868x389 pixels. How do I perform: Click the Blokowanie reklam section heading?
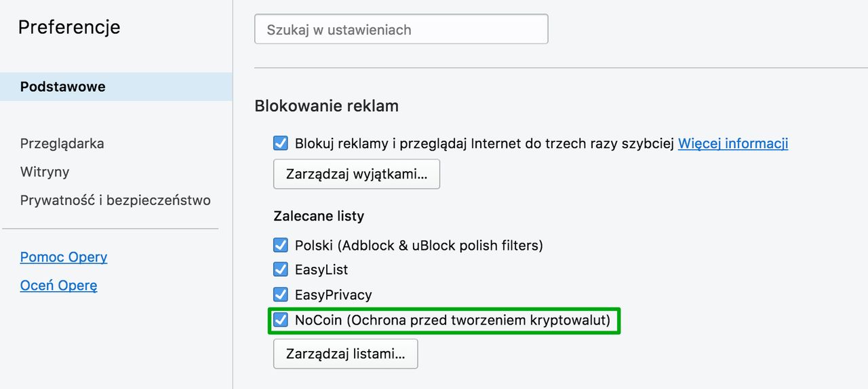coord(326,106)
